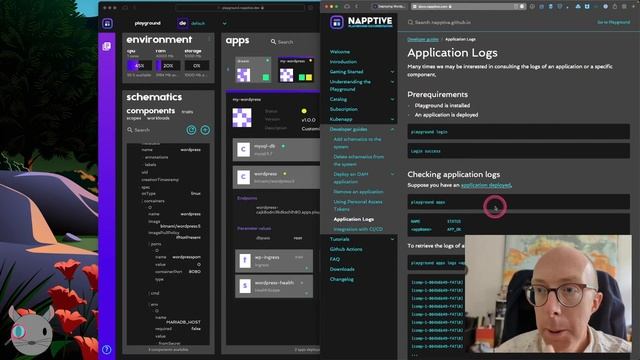
Task: Click the magnifier icon in the schematics search
Action: click(x=130, y=130)
